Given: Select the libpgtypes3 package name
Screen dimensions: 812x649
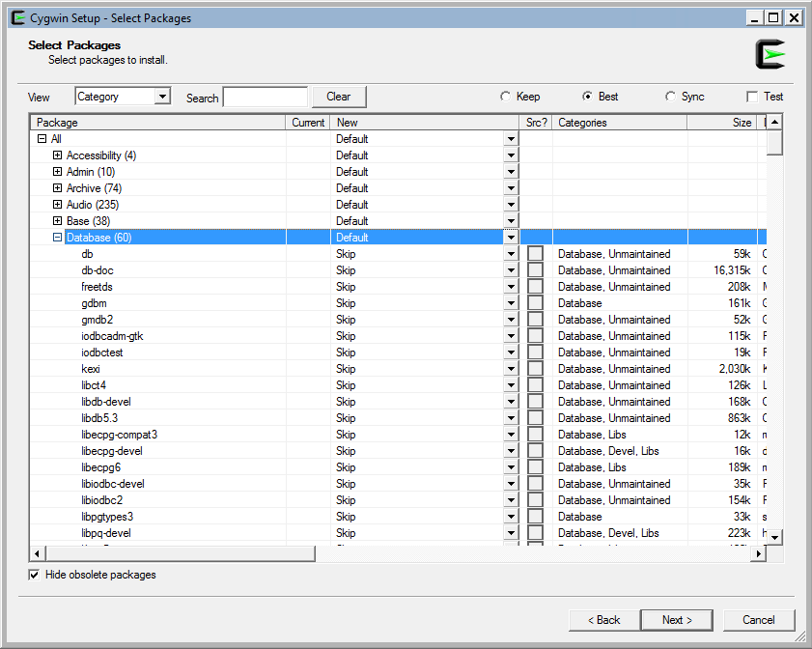Looking at the screenshot, I should coord(107,517).
